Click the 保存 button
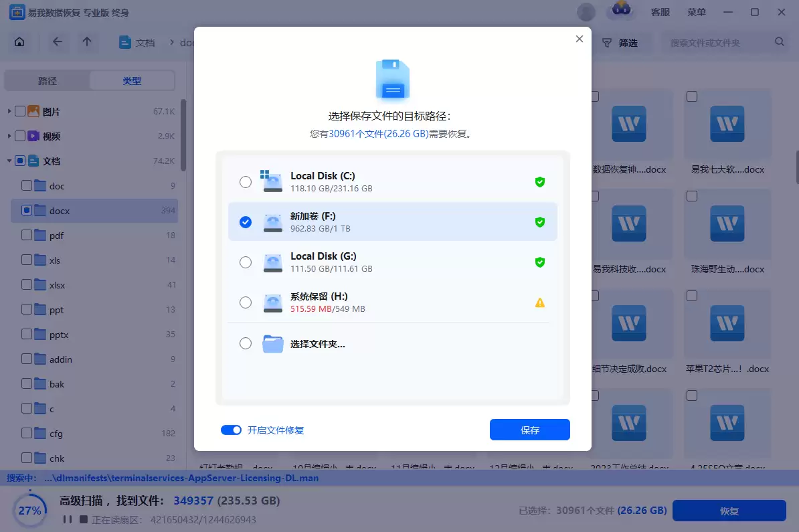 [x=529, y=430]
